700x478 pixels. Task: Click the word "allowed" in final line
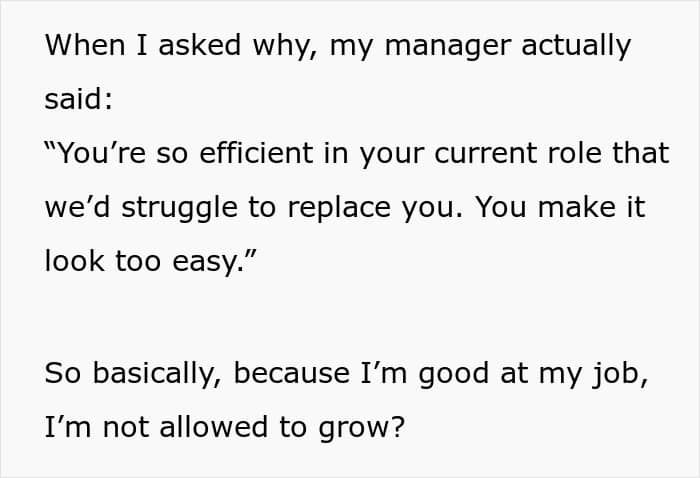pyautogui.click(x=214, y=426)
